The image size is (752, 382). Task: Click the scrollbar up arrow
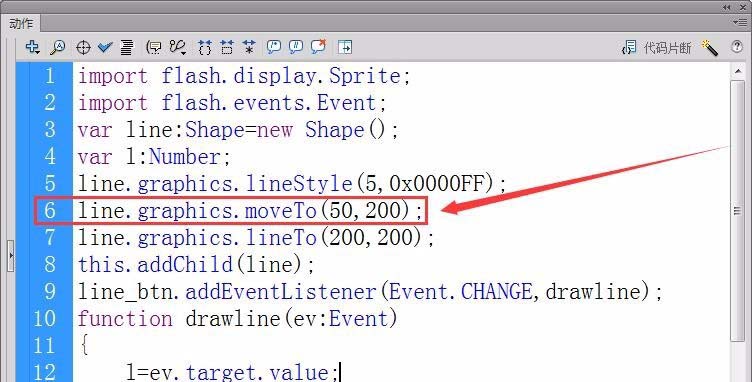pyautogui.click(x=738, y=71)
